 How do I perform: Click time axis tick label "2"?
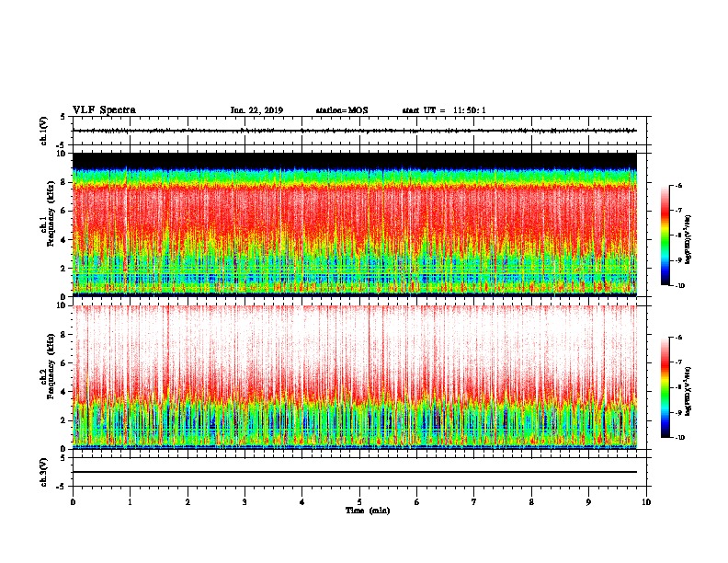188,502
